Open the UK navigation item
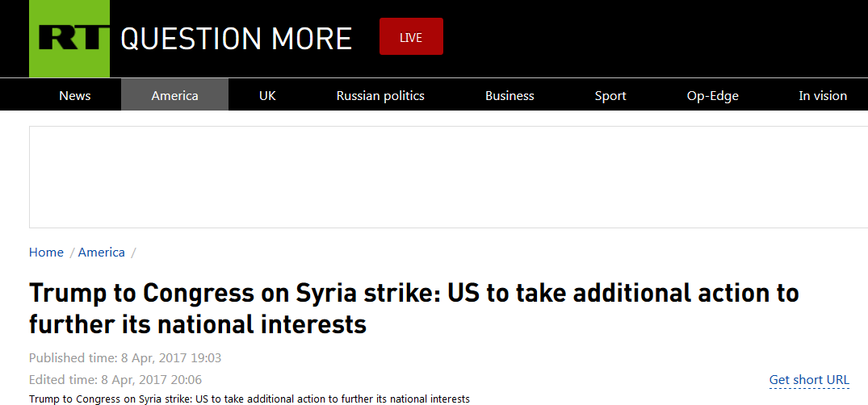Image resolution: width=868 pixels, height=405 pixels. (x=267, y=95)
